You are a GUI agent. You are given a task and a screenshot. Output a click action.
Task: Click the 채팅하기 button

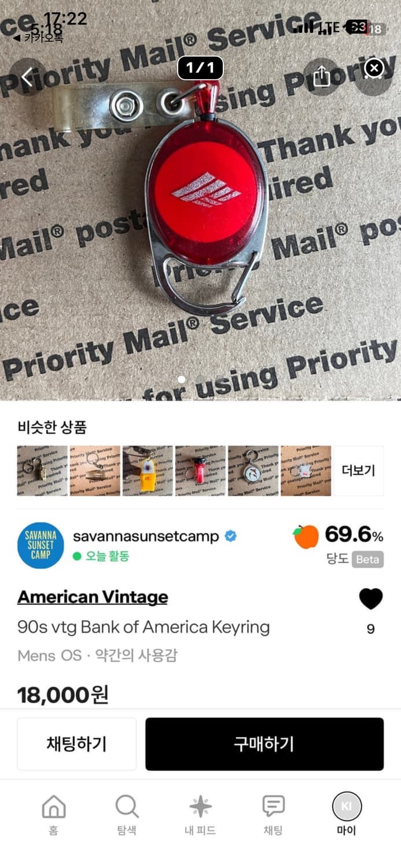[76, 744]
